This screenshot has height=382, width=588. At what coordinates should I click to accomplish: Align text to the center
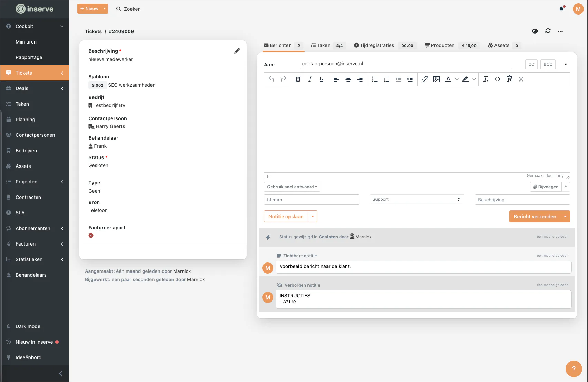tap(348, 79)
